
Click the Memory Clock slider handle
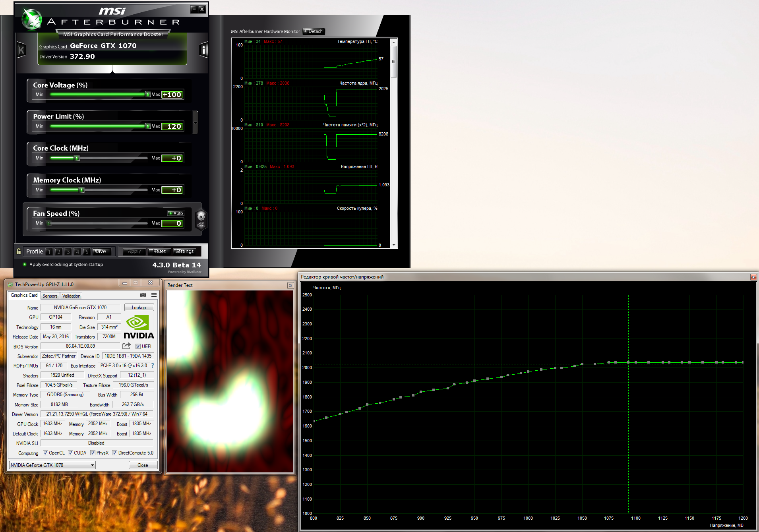click(82, 190)
